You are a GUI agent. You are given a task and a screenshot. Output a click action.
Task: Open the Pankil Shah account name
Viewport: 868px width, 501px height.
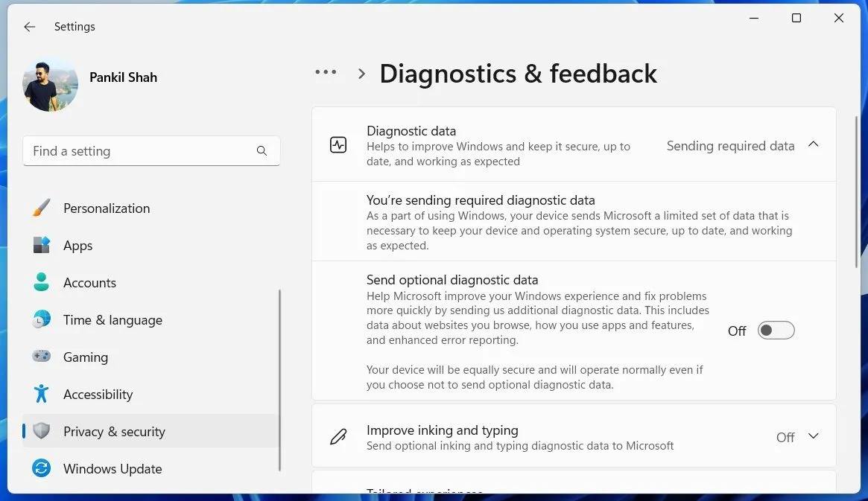tap(123, 77)
